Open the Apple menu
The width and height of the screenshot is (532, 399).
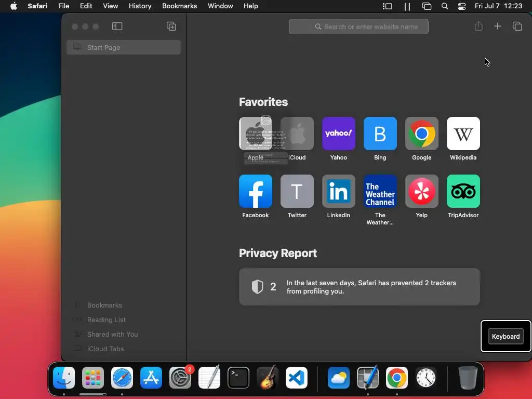click(x=14, y=6)
